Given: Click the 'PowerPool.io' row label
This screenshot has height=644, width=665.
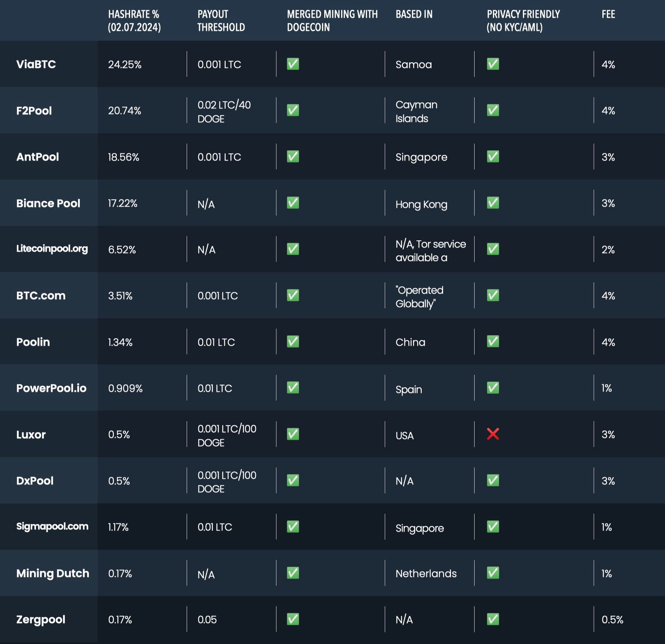Looking at the screenshot, I should [51, 388].
